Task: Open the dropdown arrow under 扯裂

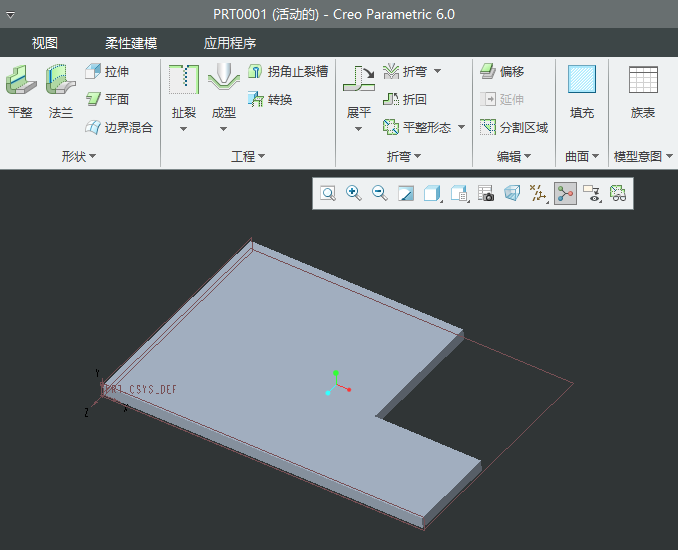Action: [x=183, y=129]
